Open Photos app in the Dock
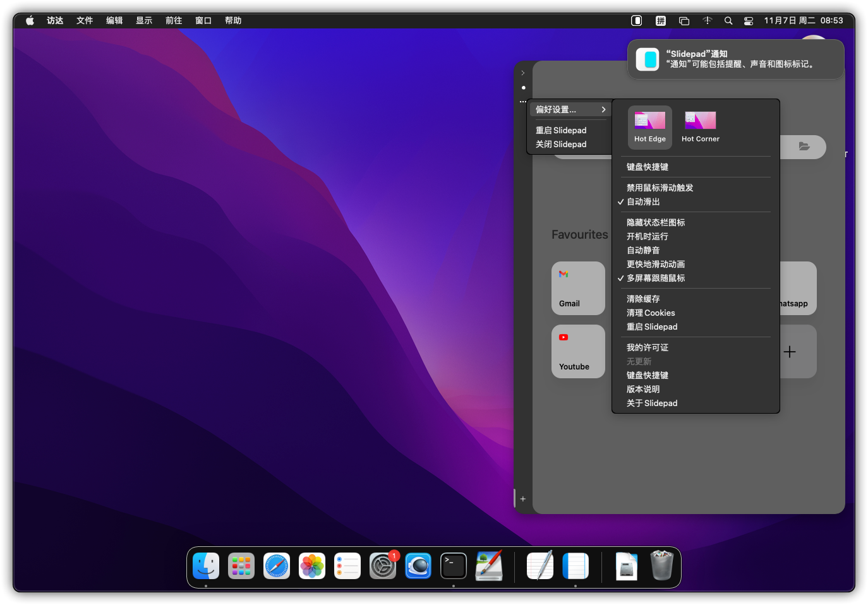868x605 pixels. [x=312, y=566]
